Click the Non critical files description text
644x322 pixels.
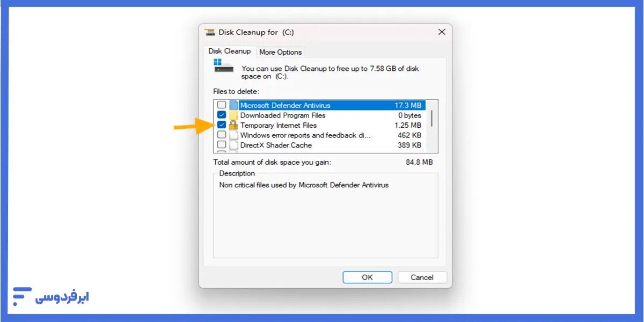(x=304, y=185)
